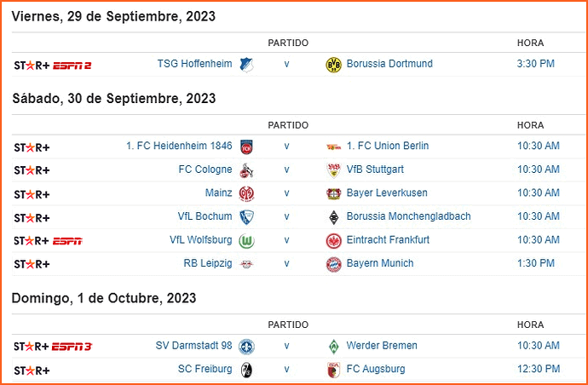The width and height of the screenshot is (588, 385).
Task: Open the FC Augsburg team link
Action: (376, 369)
